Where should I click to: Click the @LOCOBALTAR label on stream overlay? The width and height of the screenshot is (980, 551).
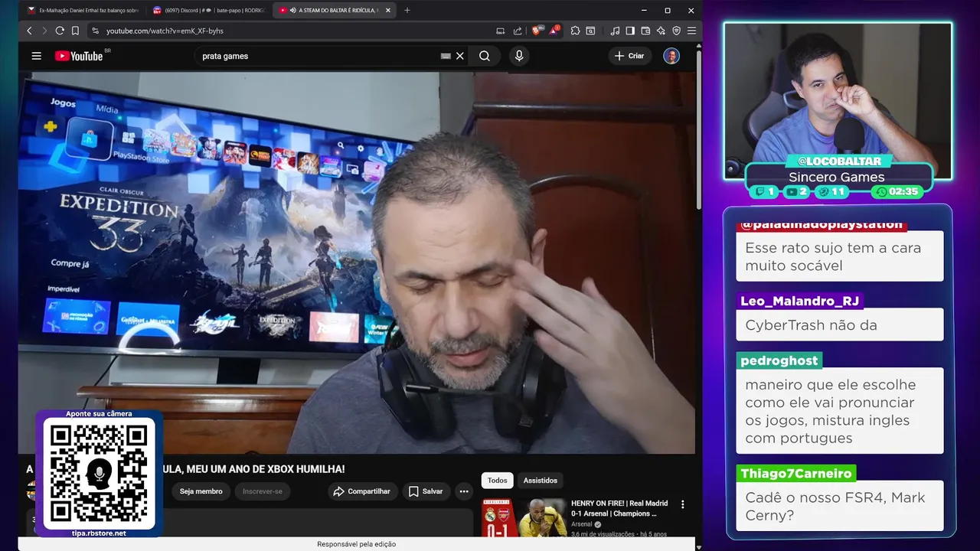coord(840,161)
